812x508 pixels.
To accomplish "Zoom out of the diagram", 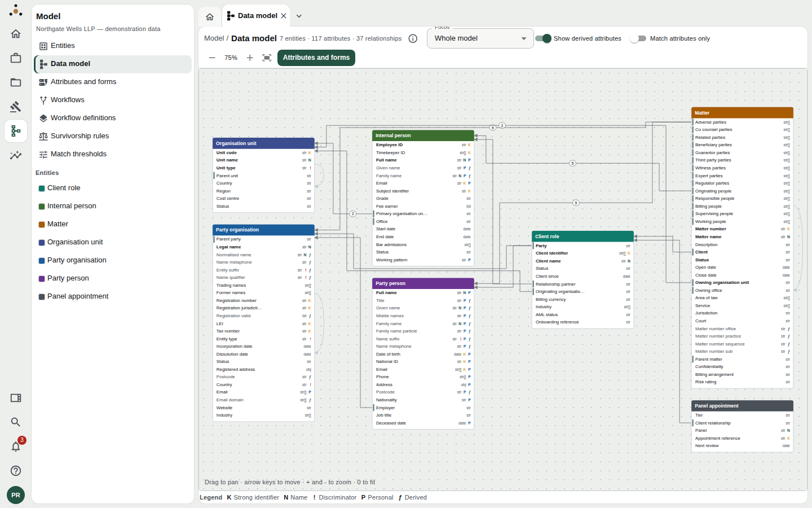I will 212,58.
